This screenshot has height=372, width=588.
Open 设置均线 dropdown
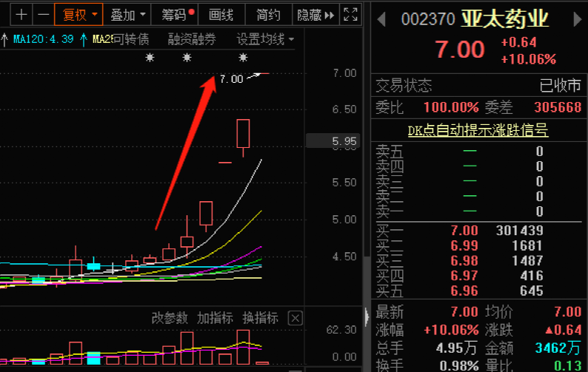(265, 39)
